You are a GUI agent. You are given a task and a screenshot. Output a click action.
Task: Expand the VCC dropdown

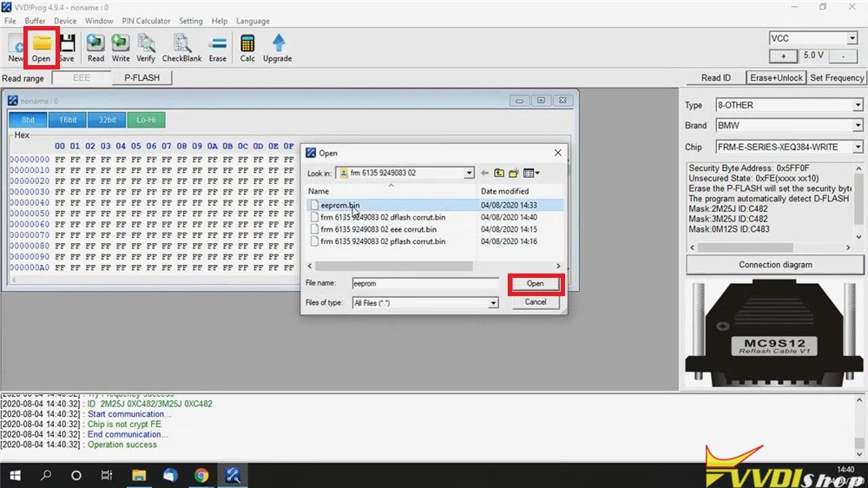tap(852, 38)
